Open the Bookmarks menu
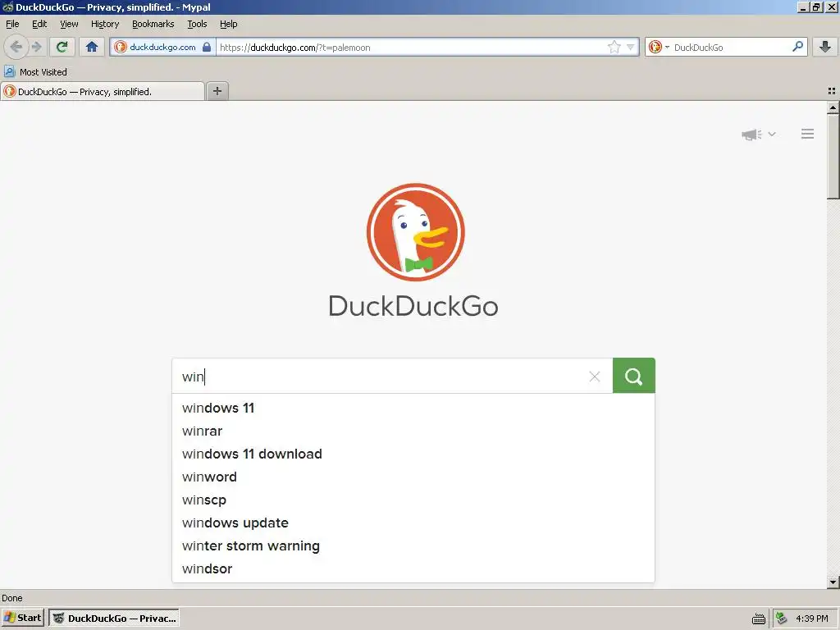This screenshot has width=840, height=630. click(153, 24)
